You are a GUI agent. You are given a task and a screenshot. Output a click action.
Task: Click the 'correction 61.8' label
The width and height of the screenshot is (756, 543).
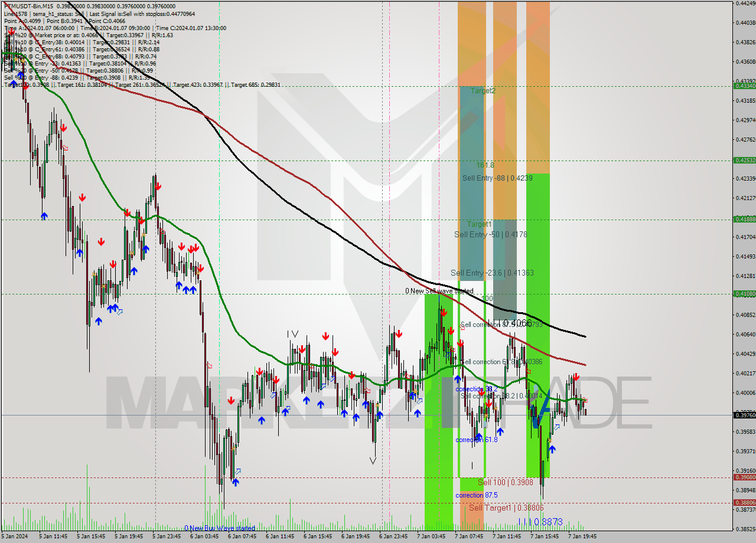[477, 440]
